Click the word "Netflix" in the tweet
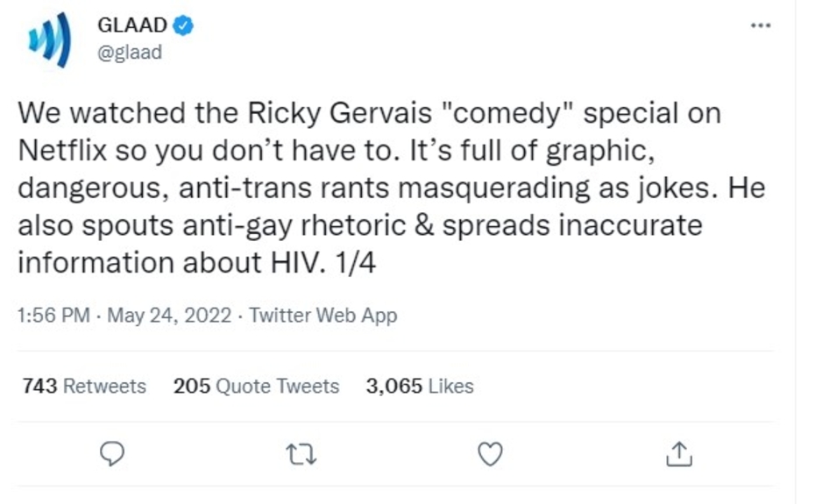815x504 pixels. click(x=61, y=151)
